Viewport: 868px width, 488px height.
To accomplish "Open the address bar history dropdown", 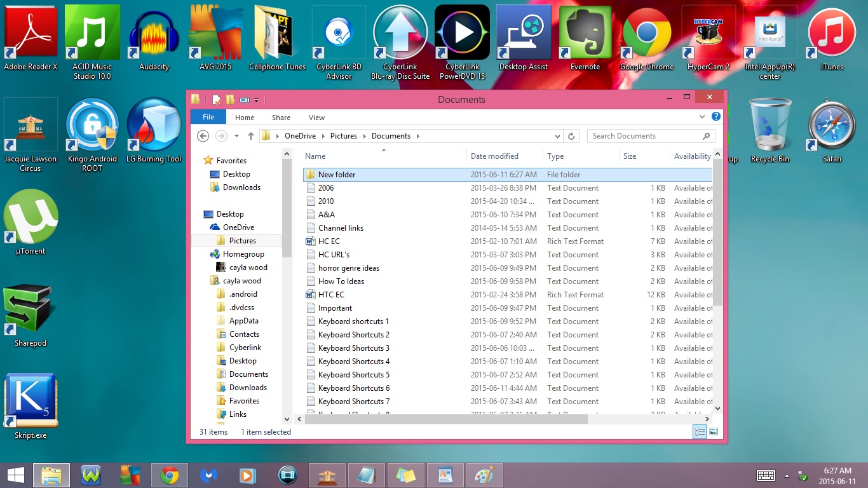I will pos(557,136).
